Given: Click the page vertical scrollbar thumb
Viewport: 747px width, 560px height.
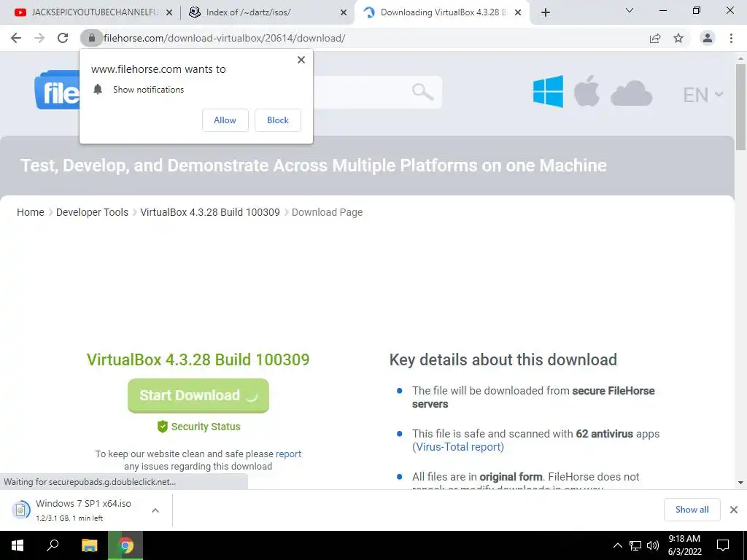Looking at the screenshot, I should pyautogui.click(x=740, y=107).
